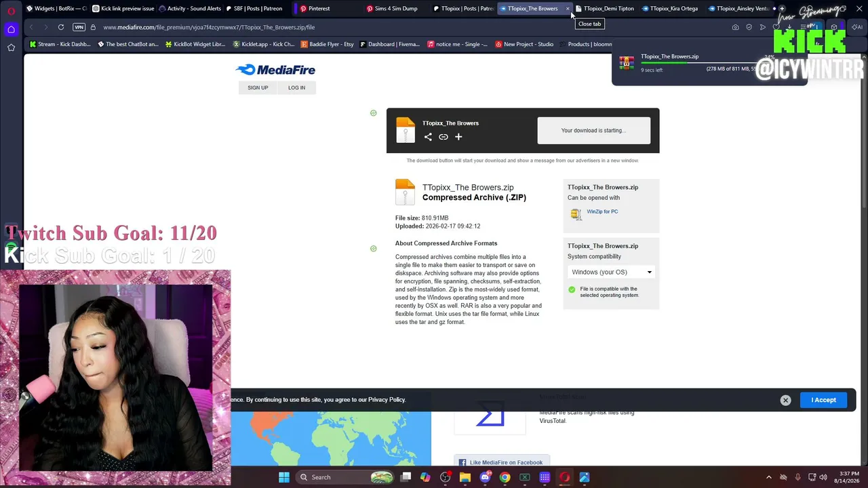Click the reload page icon
This screenshot has width=868, height=488.
coord(61,27)
